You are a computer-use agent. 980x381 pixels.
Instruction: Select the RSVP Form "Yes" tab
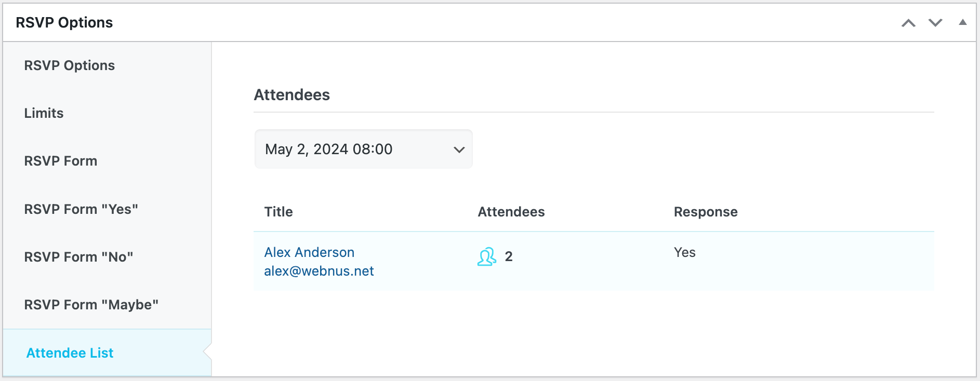(81, 209)
